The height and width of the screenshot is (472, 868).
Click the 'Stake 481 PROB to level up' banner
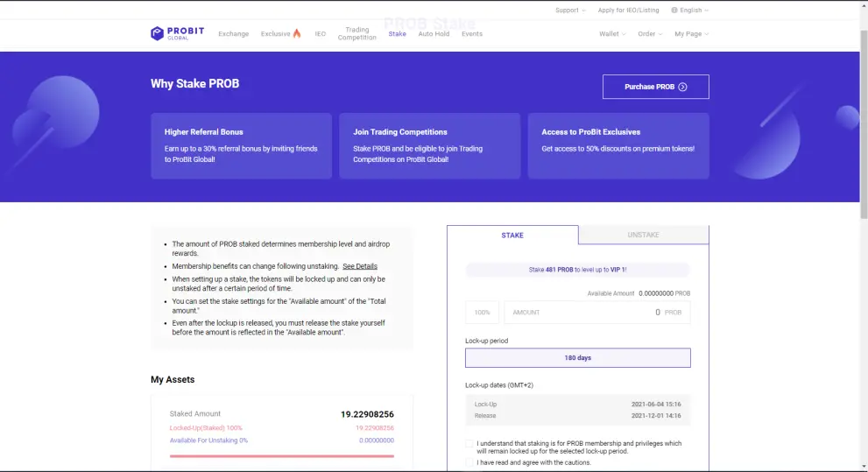[577, 270]
